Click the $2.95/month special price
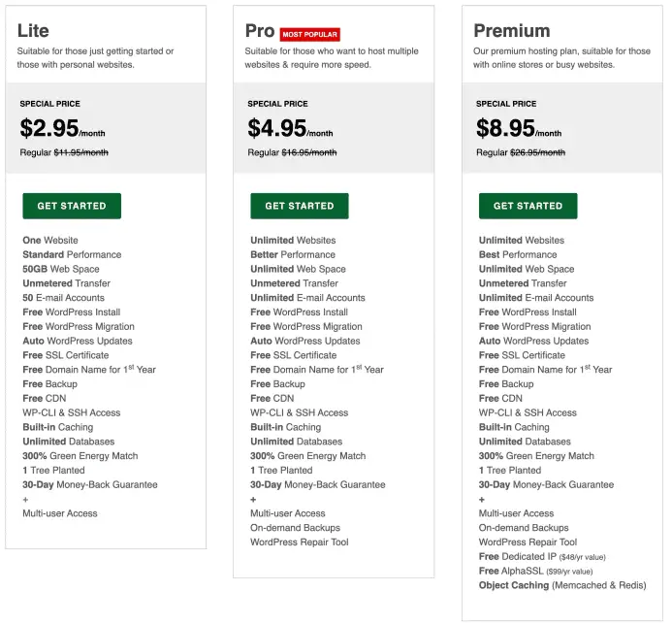Viewport: 672px width, 624px height. point(63,128)
